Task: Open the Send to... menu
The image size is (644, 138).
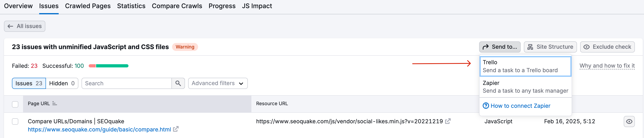Action: click(x=499, y=47)
